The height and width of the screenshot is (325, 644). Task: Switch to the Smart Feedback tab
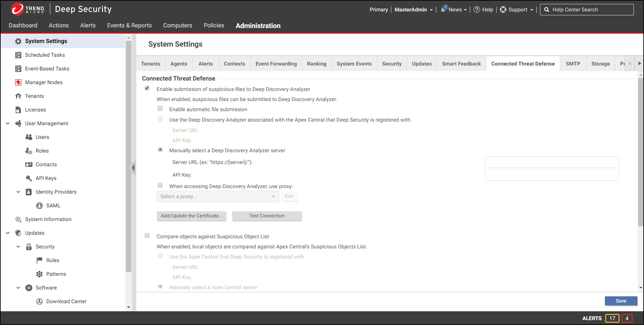pyautogui.click(x=461, y=64)
